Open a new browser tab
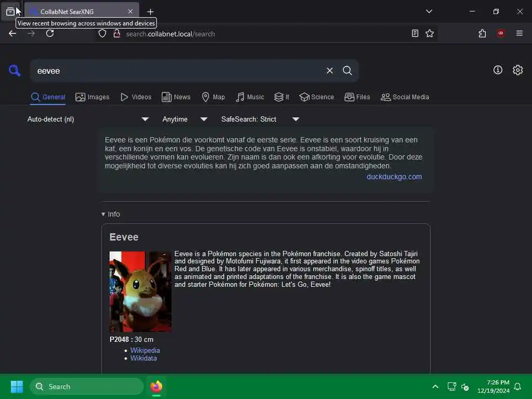Viewport: 532px width, 399px height. pyautogui.click(x=150, y=12)
